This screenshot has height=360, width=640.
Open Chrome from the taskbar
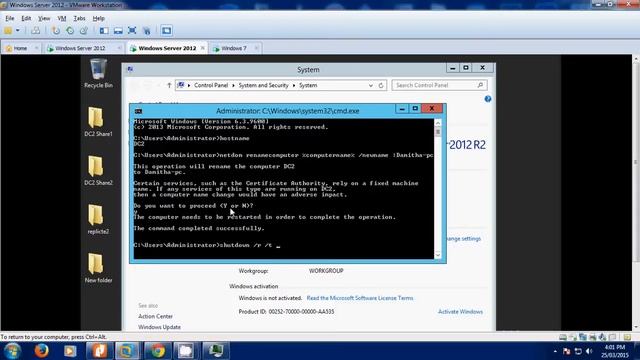point(157,351)
